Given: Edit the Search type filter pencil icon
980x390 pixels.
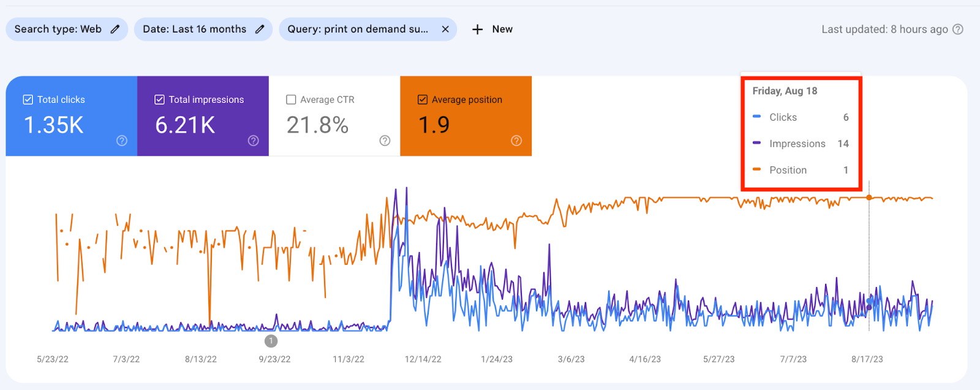Looking at the screenshot, I should point(115,29).
